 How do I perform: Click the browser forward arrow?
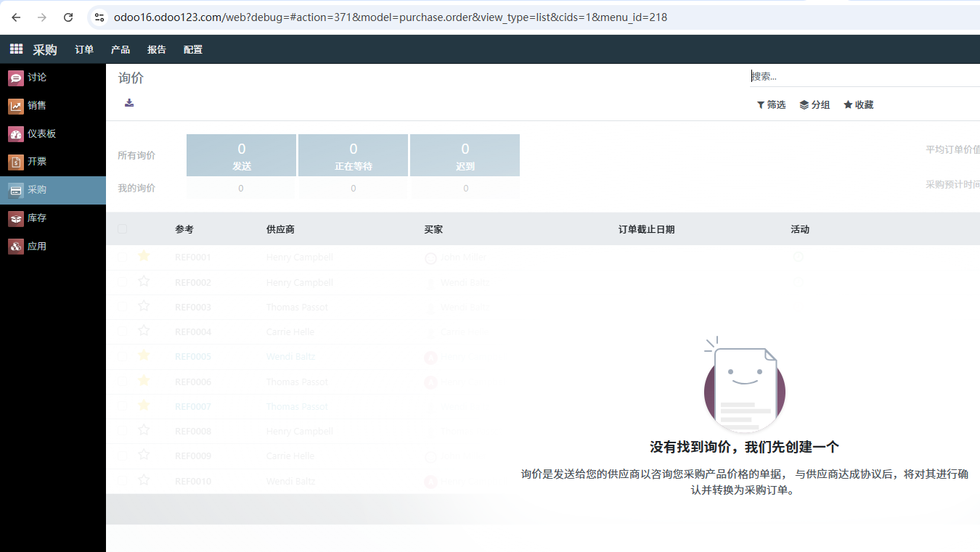pos(42,17)
